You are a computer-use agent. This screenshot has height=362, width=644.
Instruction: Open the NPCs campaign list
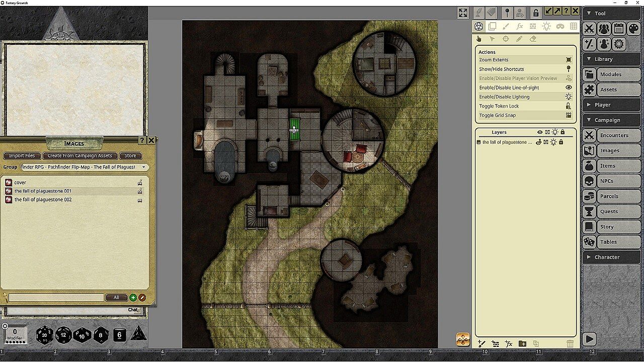pos(611,181)
